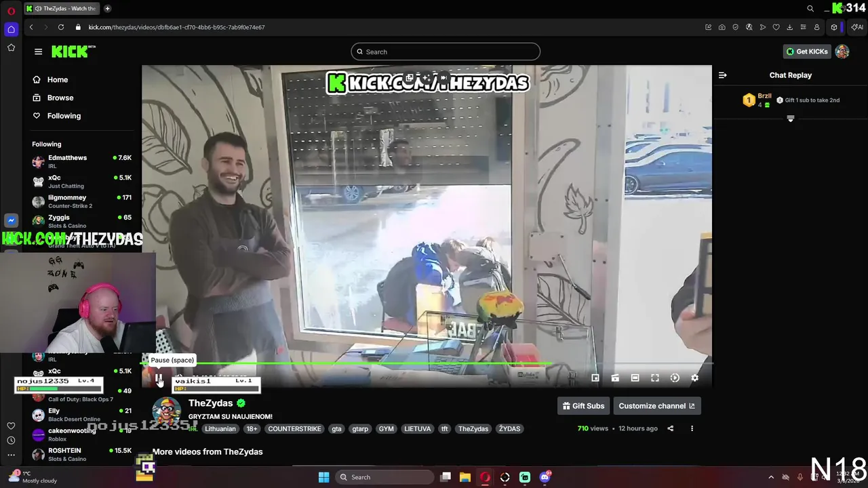The height and width of the screenshot is (488, 868).
Task: Open Opera sidebar bookmarks star icon
Action: click(11, 47)
